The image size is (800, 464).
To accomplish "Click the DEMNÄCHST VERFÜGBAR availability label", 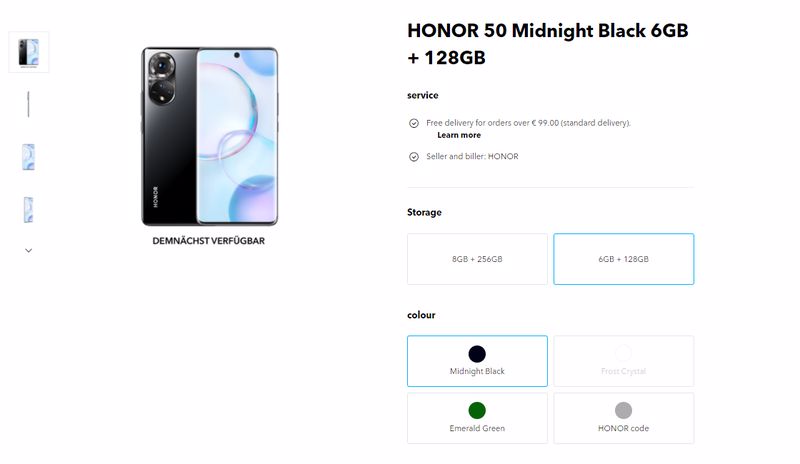I will [x=209, y=241].
